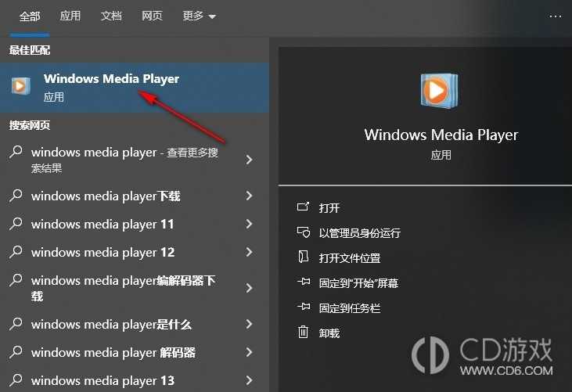Image resolution: width=572 pixels, height=392 pixels.
Task: Choose 打开文件位置
Action: 350,257
